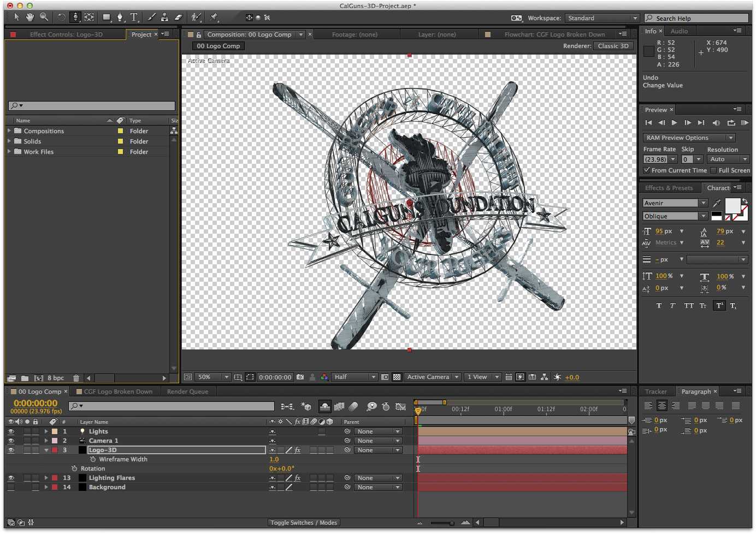Expand the Solids folder
This screenshot has height=534, width=756.
(9, 141)
